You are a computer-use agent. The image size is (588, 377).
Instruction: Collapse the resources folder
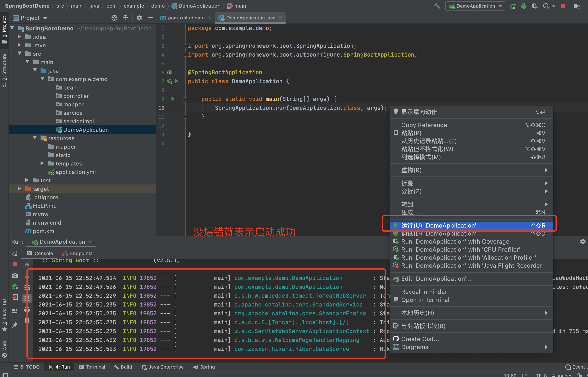pyautogui.click(x=35, y=138)
